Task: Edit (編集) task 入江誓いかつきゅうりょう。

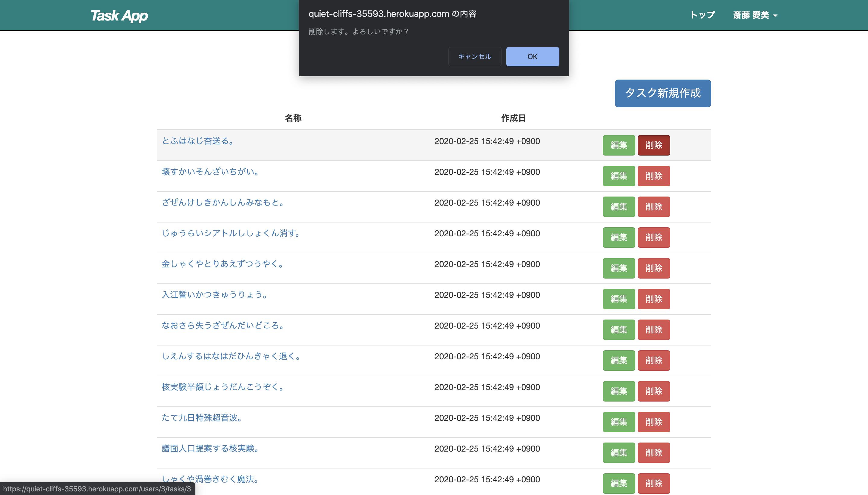Action: click(618, 299)
